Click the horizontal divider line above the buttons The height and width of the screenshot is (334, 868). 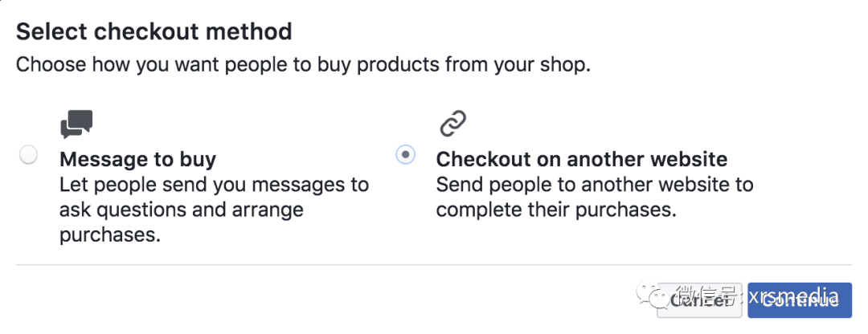point(433,264)
